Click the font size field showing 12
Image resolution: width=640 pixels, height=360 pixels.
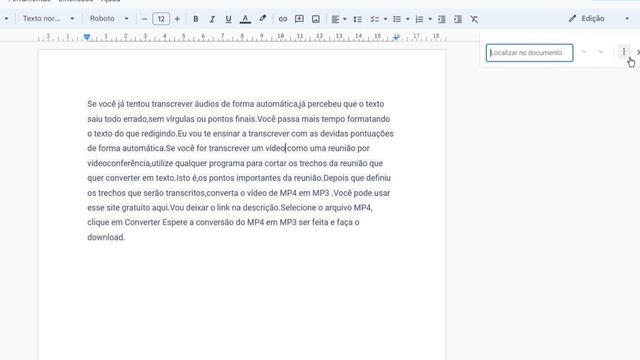161,19
